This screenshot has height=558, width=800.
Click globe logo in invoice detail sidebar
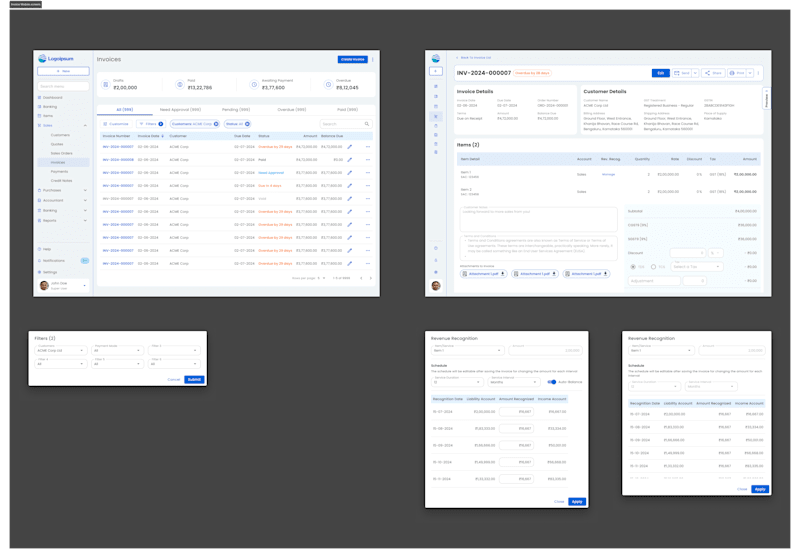(436, 59)
